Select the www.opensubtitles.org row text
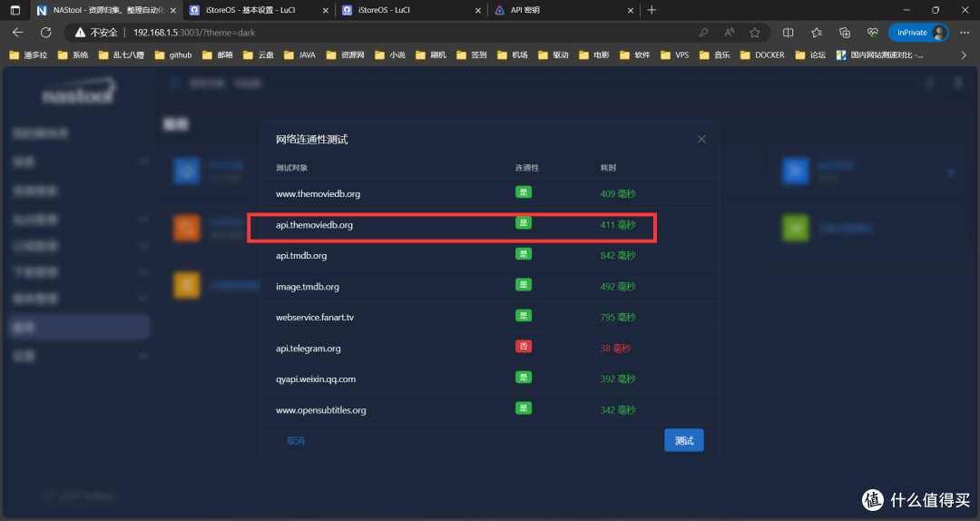Screen dimensions: 980x521 pos(320,410)
